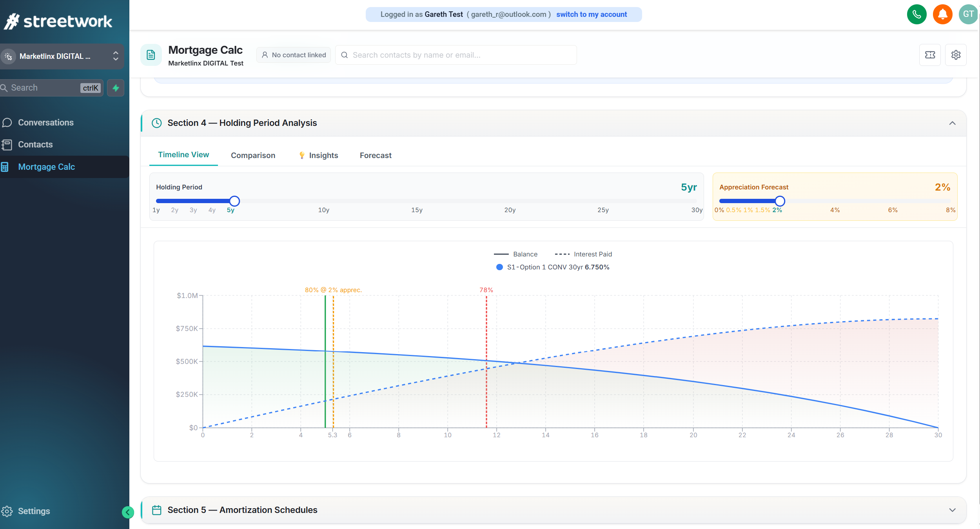Toggle the Balance legend entry
The image size is (980, 529).
pyautogui.click(x=515, y=254)
